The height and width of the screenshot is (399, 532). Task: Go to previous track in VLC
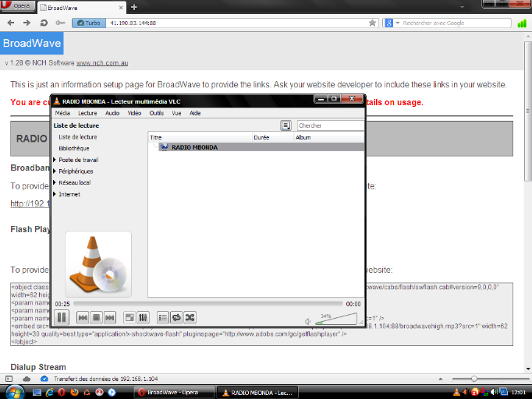click(x=83, y=318)
